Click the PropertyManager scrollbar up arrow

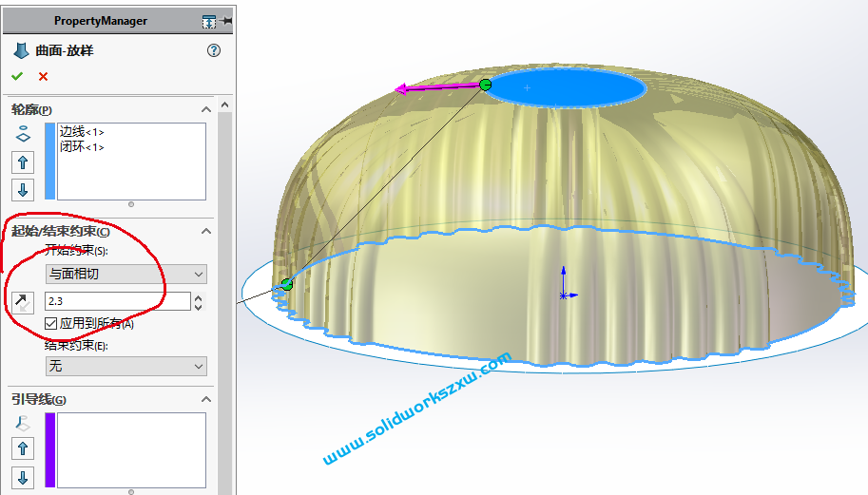click(x=224, y=105)
